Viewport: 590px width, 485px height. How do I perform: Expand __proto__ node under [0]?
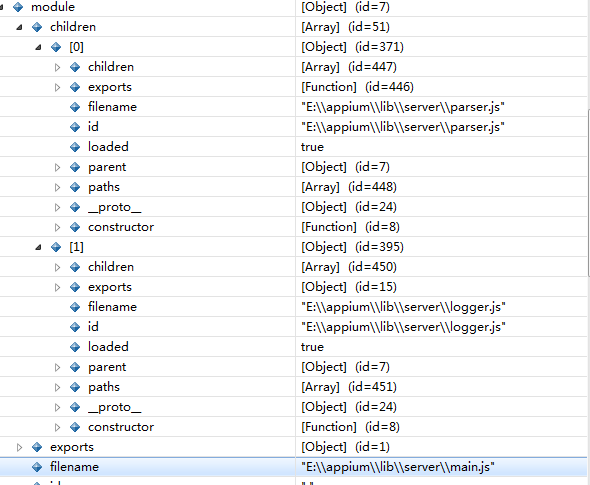point(57,207)
